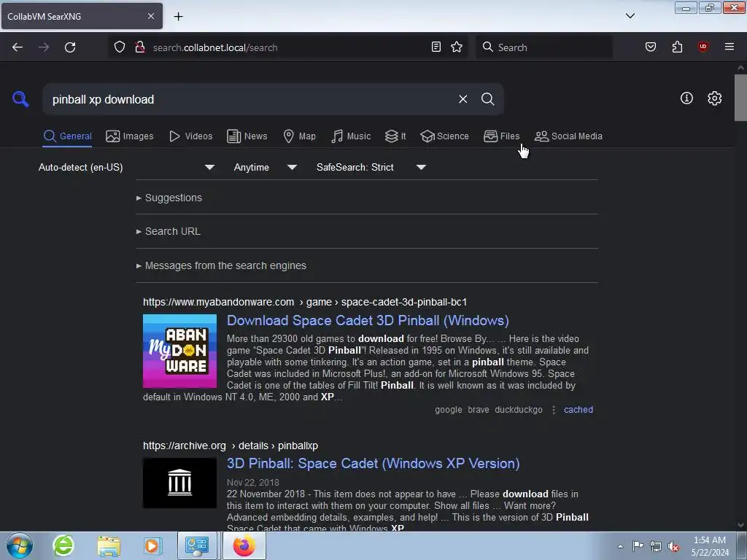Open Windows Explorer folder in taskbar
Viewport: 747px width, 560px height.
pos(109,545)
